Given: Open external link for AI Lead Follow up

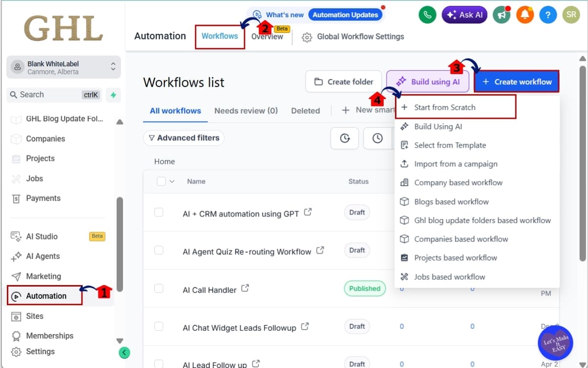Looking at the screenshot, I should (x=256, y=364).
